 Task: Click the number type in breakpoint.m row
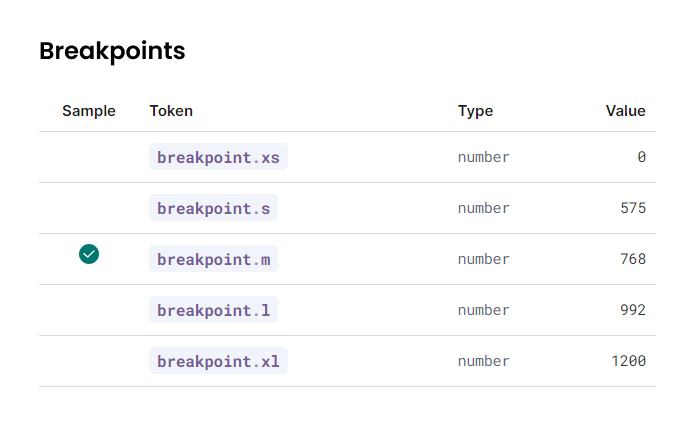(x=484, y=259)
